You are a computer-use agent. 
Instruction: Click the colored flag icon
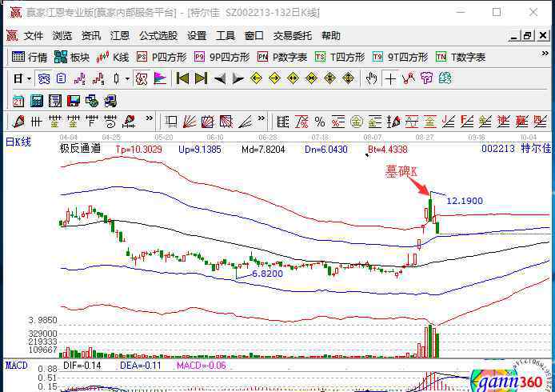(x=160, y=78)
